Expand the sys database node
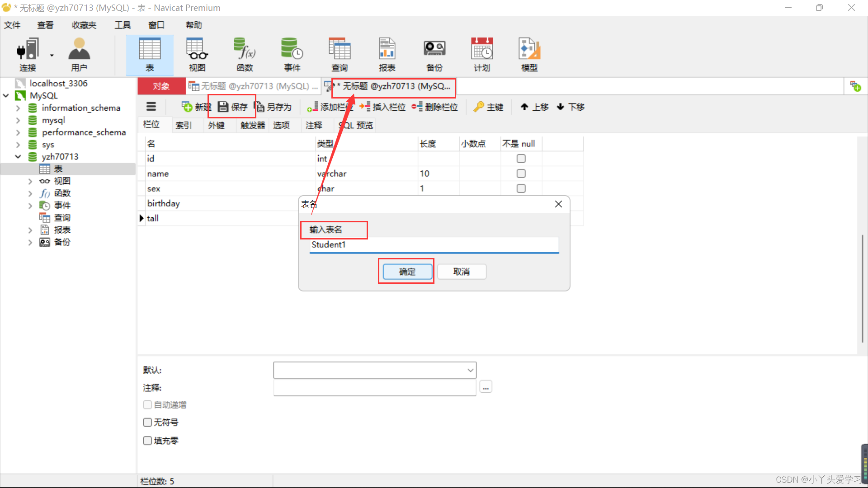The width and height of the screenshot is (868, 488). 18,145
